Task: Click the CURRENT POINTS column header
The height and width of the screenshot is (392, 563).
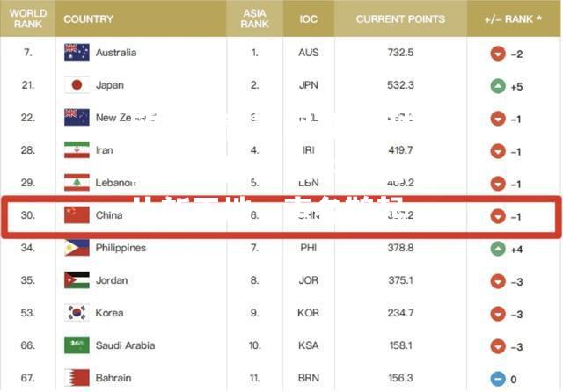Action: 400,19
